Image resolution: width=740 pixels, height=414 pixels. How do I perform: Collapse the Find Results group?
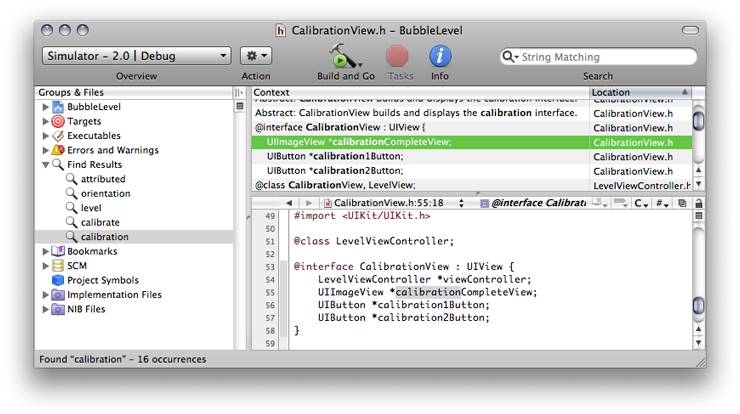[45, 164]
